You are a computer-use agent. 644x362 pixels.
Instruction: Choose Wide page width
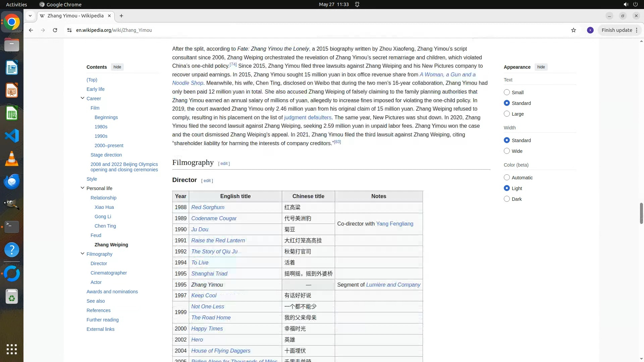pyautogui.click(x=507, y=151)
